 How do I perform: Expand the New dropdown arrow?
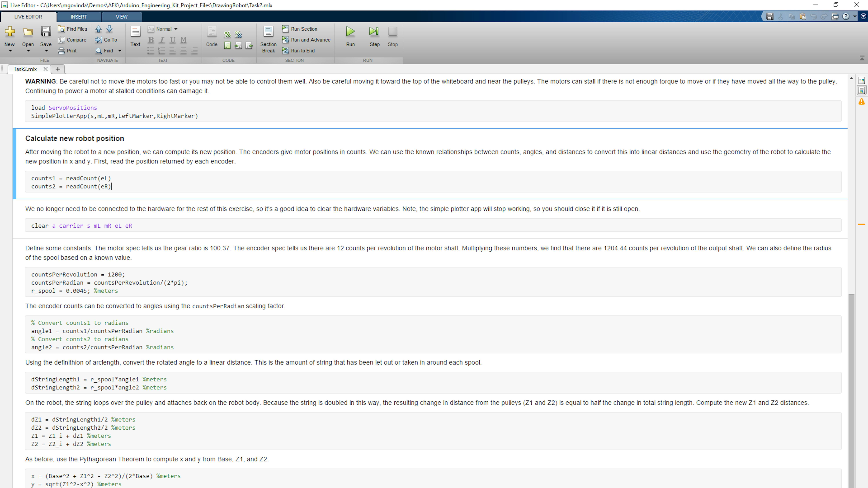point(10,51)
